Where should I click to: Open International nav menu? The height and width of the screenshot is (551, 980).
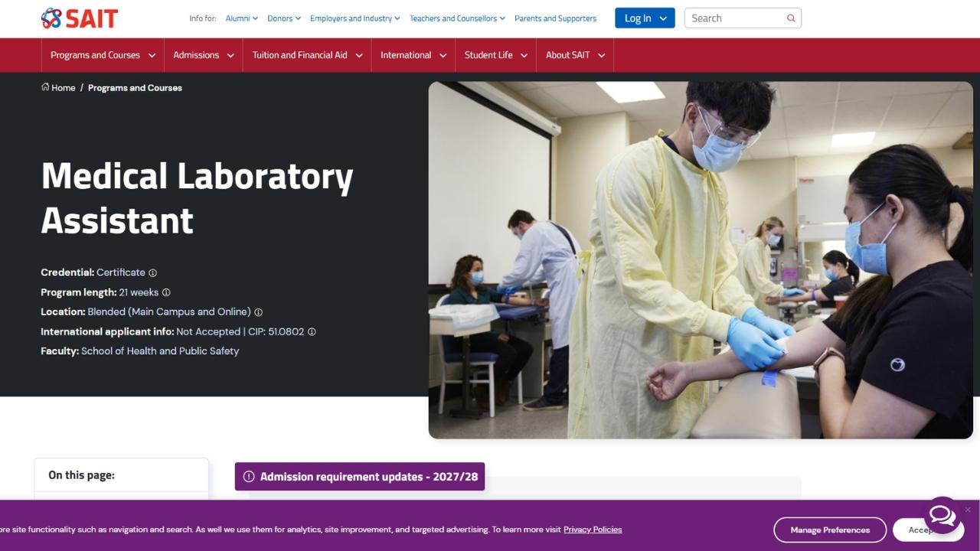click(x=413, y=55)
